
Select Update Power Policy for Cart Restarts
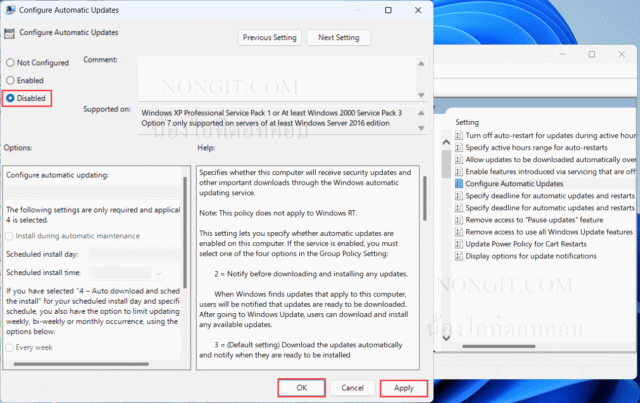tap(526, 244)
